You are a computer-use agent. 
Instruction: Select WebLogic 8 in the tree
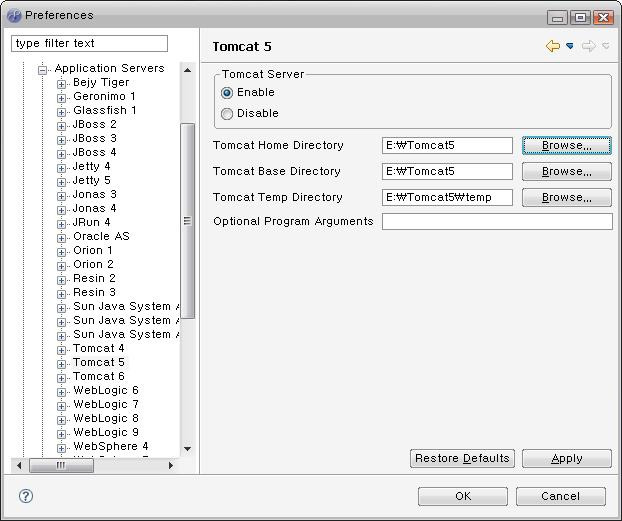106,418
